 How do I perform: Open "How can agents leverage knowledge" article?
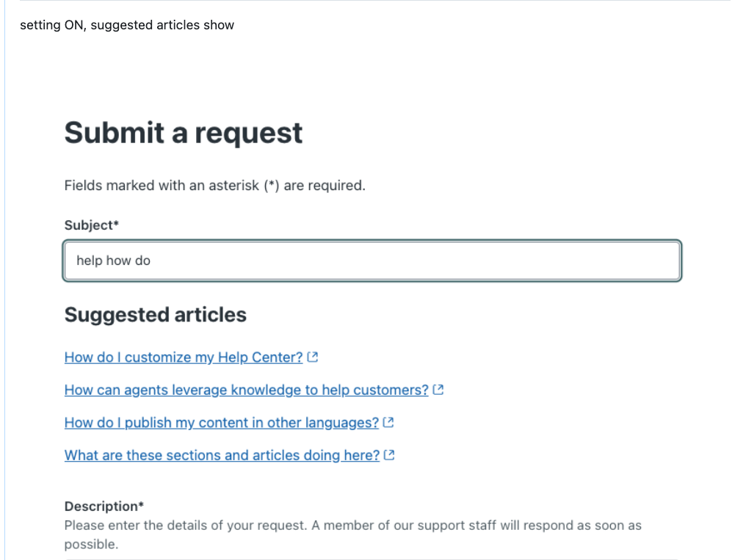246,390
